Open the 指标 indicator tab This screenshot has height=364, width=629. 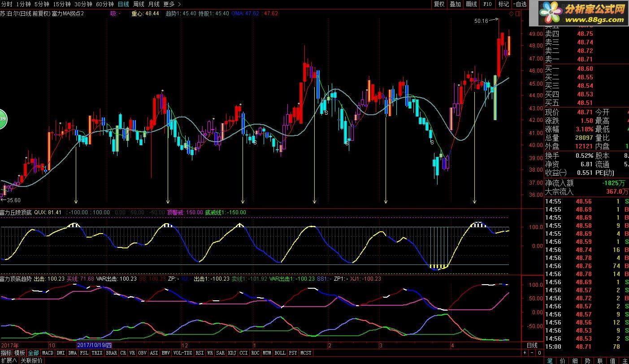pos(6,353)
